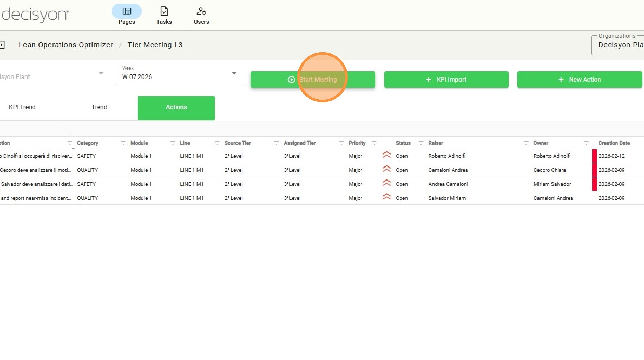Click the KPI Import button

[x=446, y=80]
